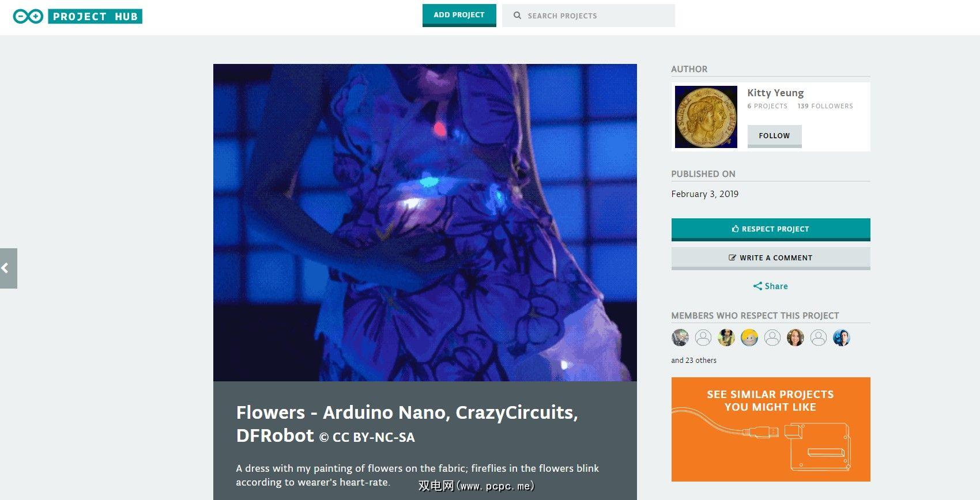The height and width of the screenshot is (500, 980).
Task: Click the second member's default avatar icon
Action: pos(703,338)
